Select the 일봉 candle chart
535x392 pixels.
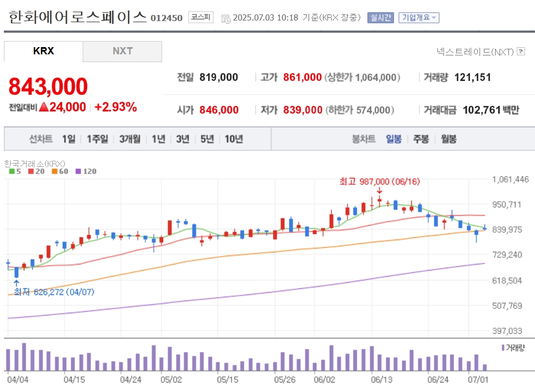coord(393,139)
